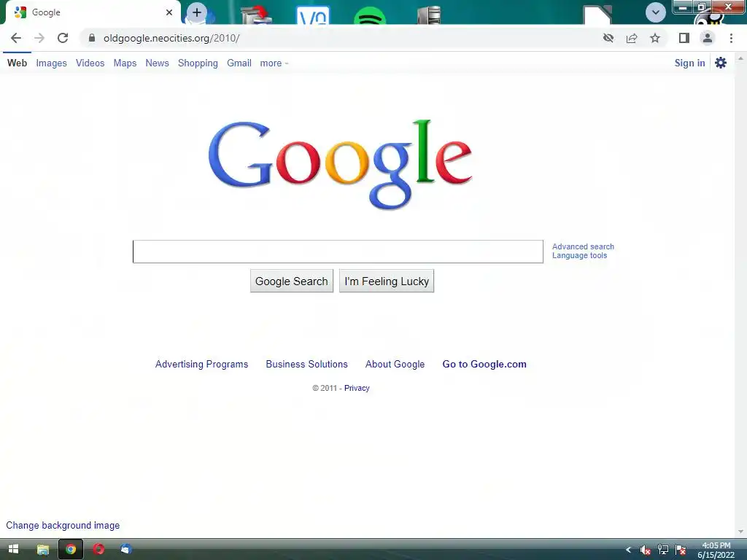Image resolution: width=747 pixels, height=560 pixels.
Task: Open Maps from the nav bar
Action: tap(125, 63)
